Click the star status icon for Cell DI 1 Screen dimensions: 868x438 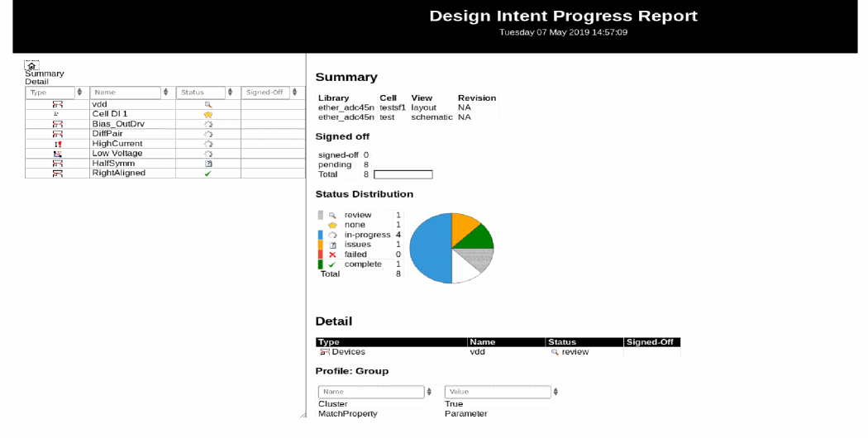coord(208,115)
